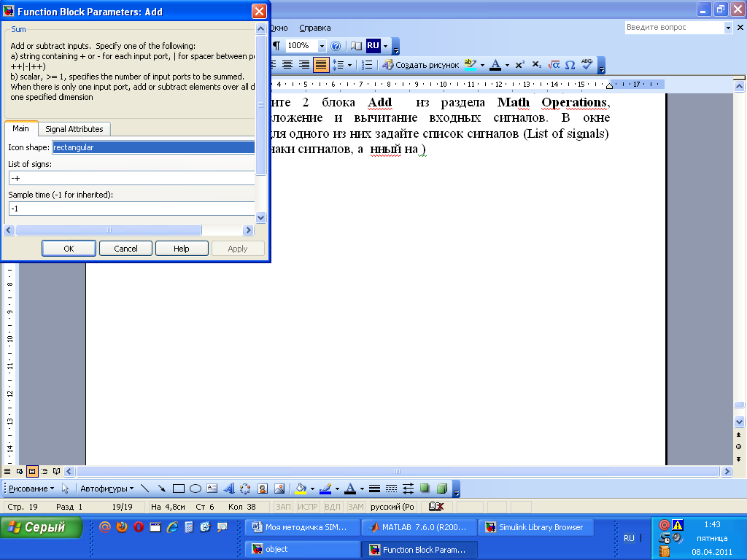This screenshot has width=747, height=560.
Task: Expand line color dropdown arrow
Action: tap(337, 489)
